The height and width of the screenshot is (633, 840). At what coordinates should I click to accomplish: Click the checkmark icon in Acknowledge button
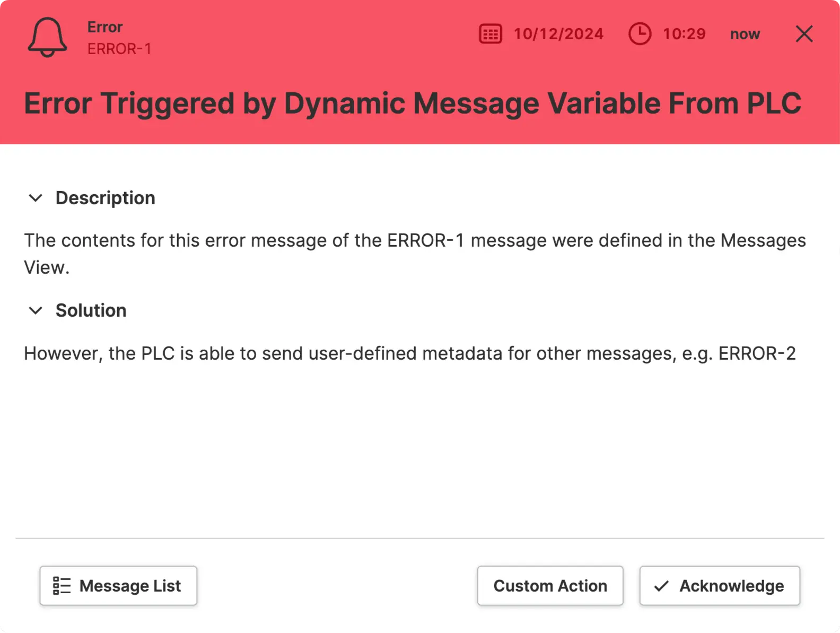point(661,586)
